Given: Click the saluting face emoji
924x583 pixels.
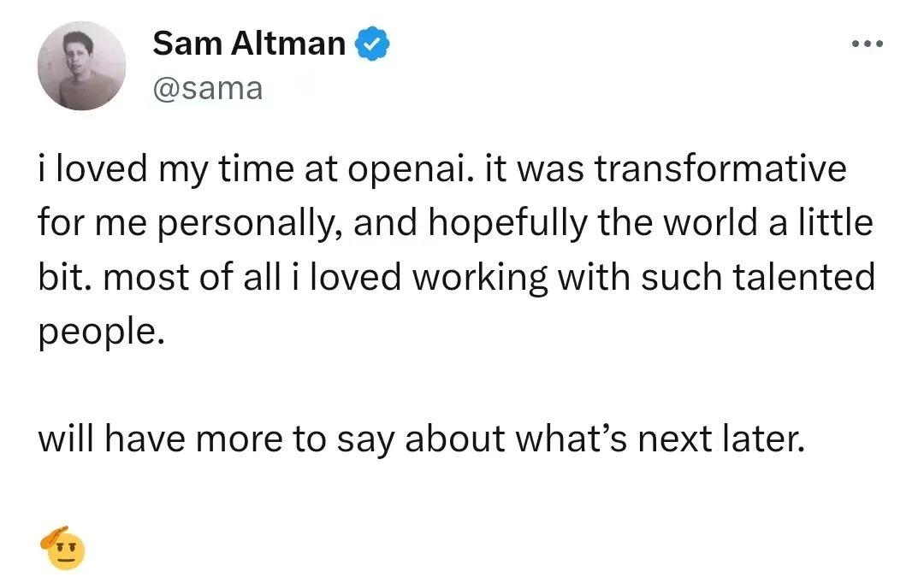Looking at the screenshot, I should pos(62,548).
